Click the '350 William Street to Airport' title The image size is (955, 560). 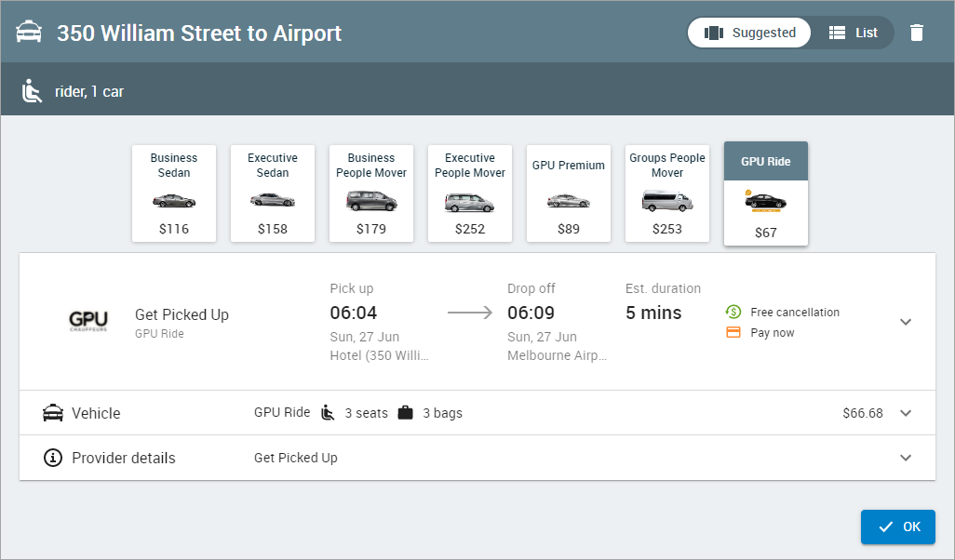199,33
